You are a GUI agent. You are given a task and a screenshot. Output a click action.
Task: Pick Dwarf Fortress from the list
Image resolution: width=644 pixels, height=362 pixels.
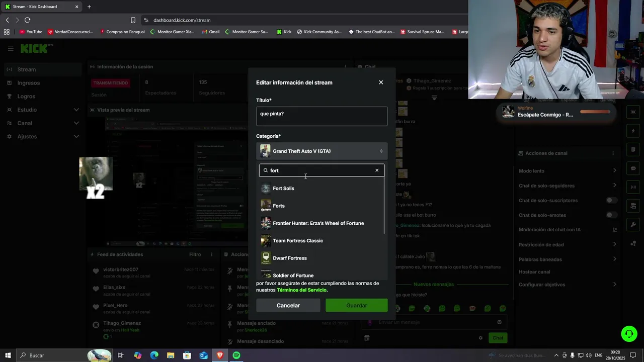321,258
